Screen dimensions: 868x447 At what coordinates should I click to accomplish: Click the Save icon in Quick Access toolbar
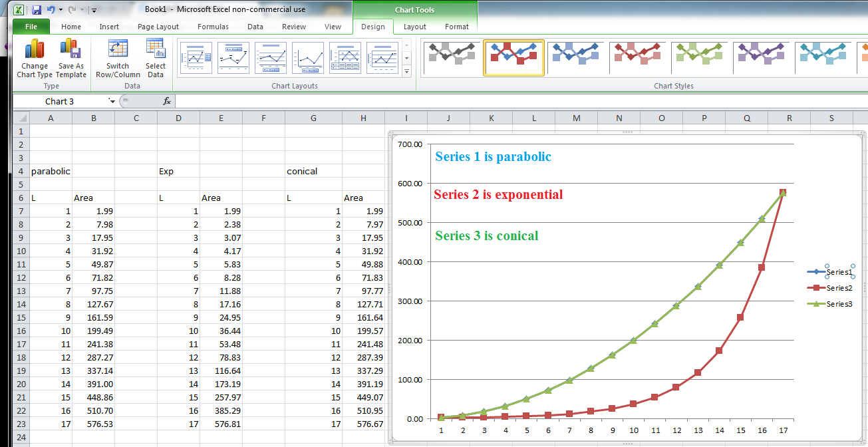[x=37, y=10]
